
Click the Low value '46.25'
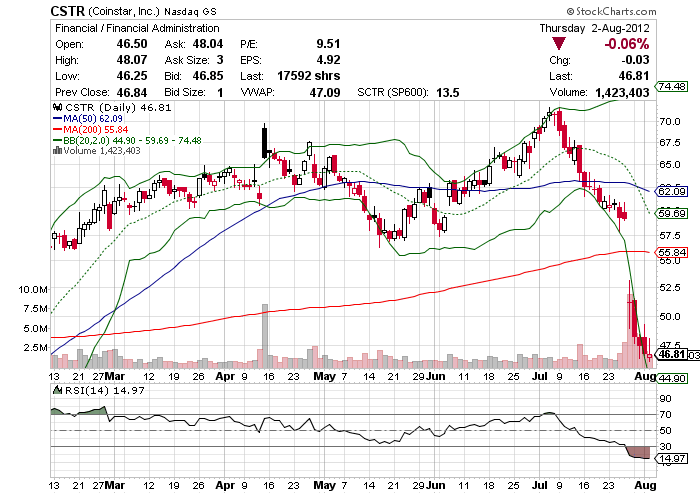point(132,76)
